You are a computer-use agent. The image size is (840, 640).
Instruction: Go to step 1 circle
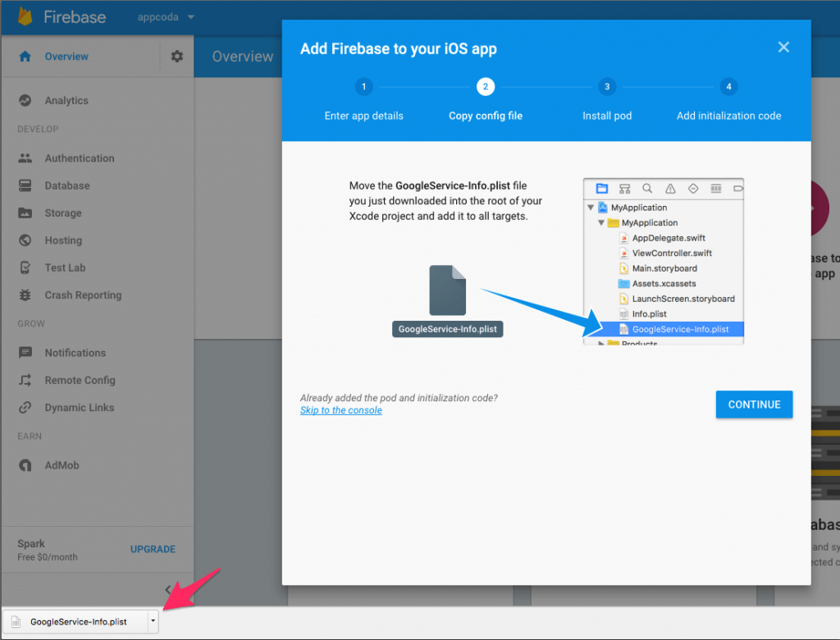pyautogui.click(x=363, y=87)
